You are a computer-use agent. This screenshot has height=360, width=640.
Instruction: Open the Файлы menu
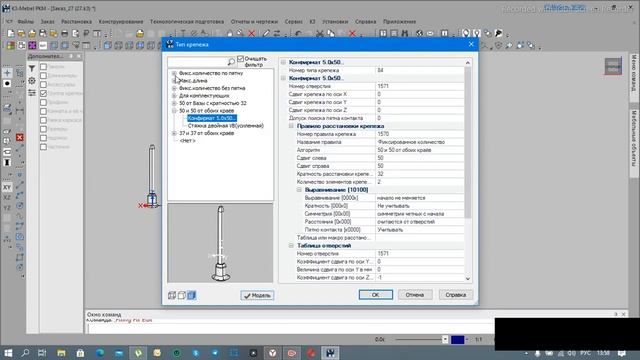[x=25, y=22]
